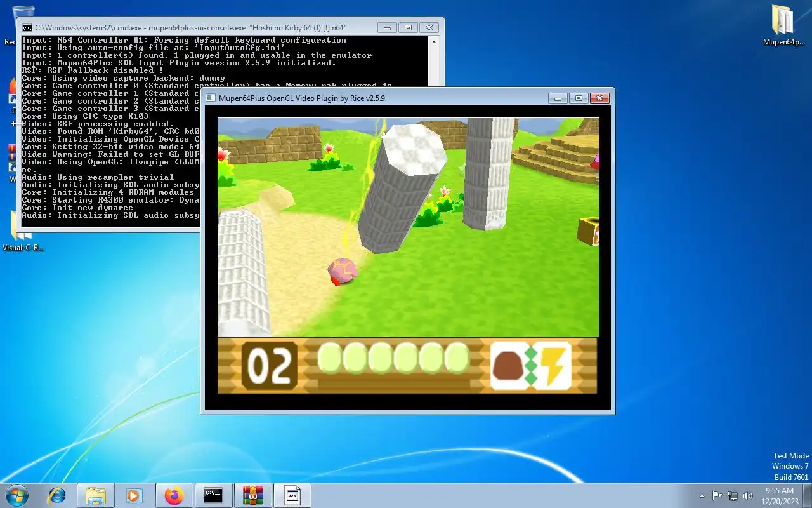This screenshot has width=812, height=508.
Task: Select the Mupen64p... desktop folder
Action: 783,25
